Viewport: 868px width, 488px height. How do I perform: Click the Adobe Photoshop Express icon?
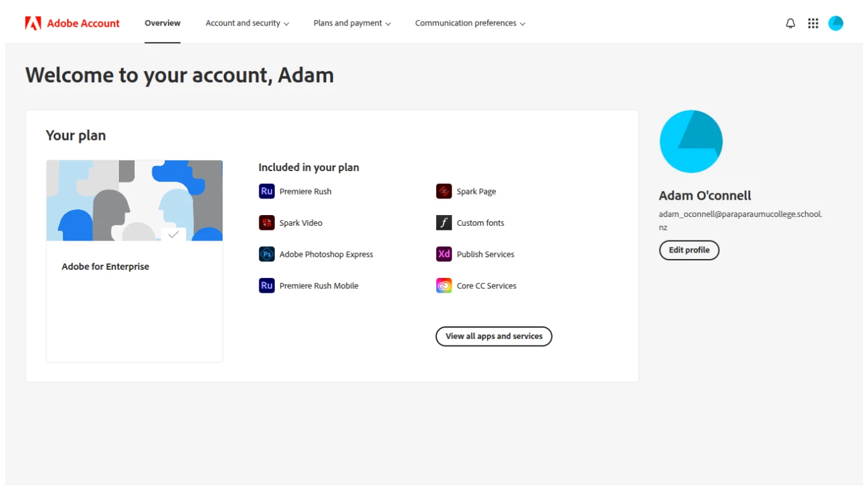click(266, 254)
